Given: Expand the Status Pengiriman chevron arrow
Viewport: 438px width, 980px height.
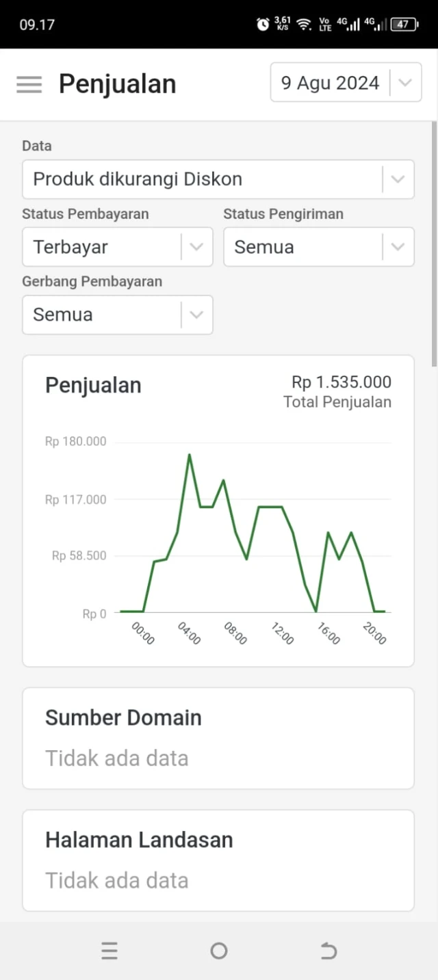Looking at the screenshot, I should [x=398, y=247].
